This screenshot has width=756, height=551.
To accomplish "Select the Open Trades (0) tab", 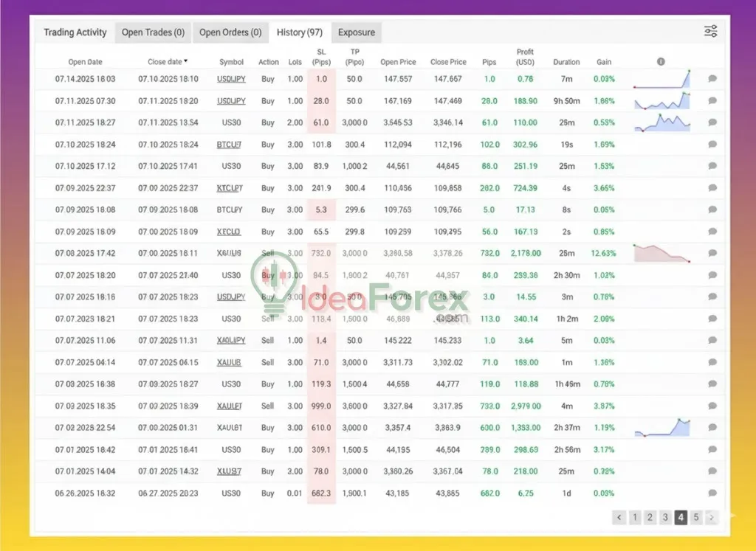I will 153,32.
